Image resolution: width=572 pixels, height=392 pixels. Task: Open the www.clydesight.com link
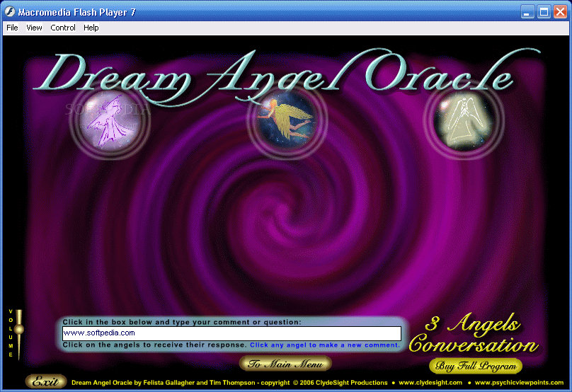coord(430,383)
